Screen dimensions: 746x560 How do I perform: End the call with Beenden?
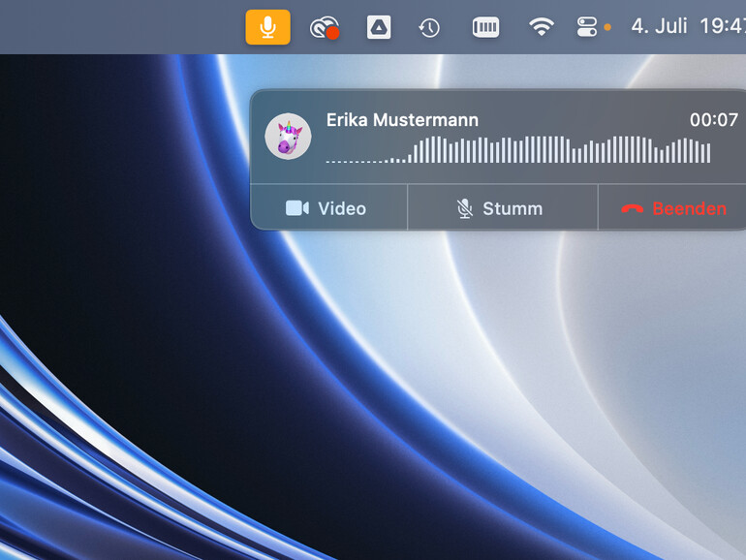point(671,208)
